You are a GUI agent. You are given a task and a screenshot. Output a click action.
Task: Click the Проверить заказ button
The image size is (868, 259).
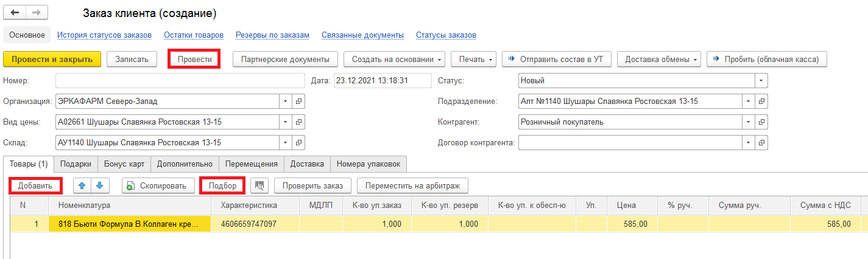point(312,185)
